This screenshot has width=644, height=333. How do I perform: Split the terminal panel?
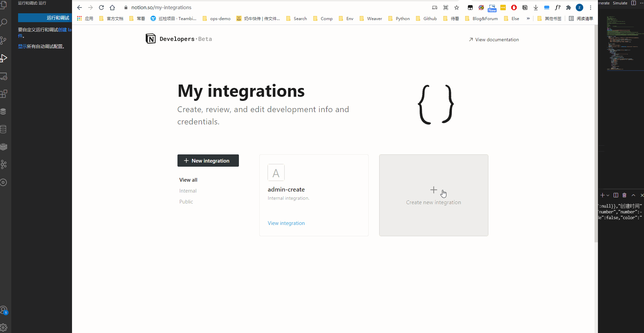[616, 195]
